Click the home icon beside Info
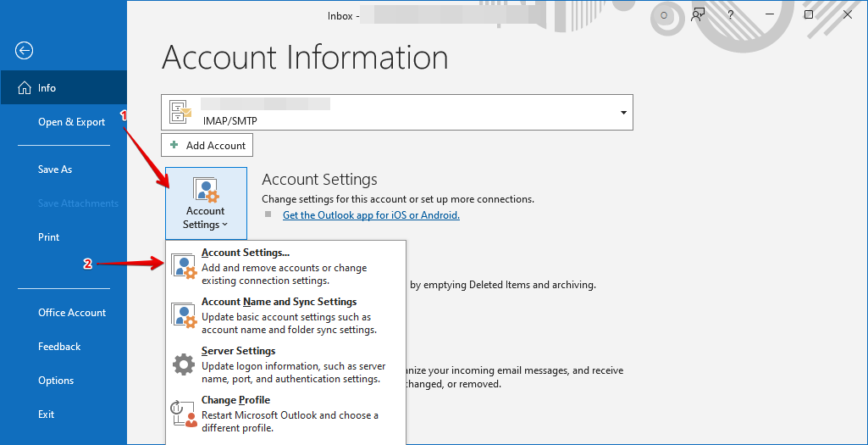Screen dimensions: 868x445 25,88
